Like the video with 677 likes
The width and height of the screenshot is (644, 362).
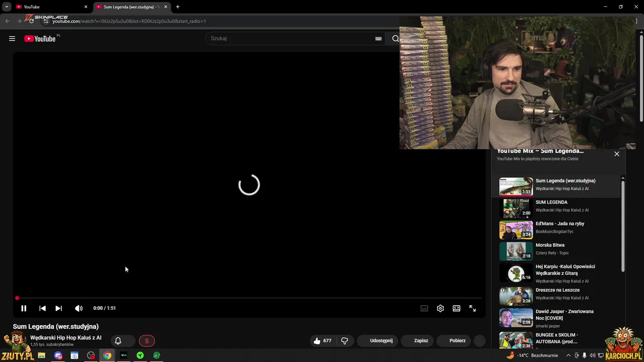(322, 341)
